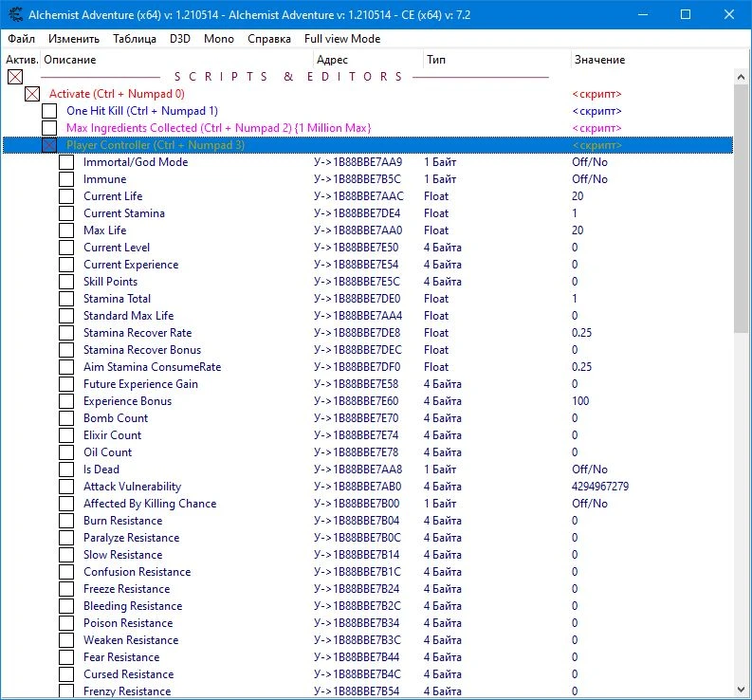Select the Current Life value 20
This screenshot has height=700, width=752.
pos(578,196)
